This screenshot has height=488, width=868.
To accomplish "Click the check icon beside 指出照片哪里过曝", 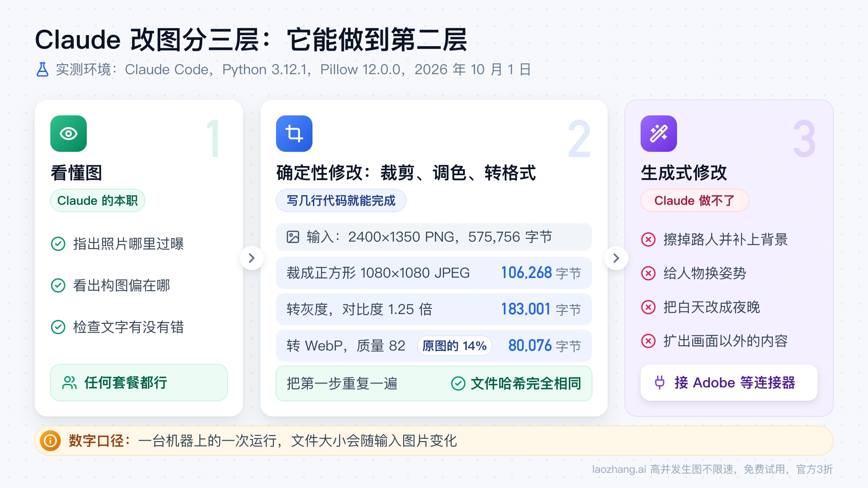I will click(x=58, y=244).
